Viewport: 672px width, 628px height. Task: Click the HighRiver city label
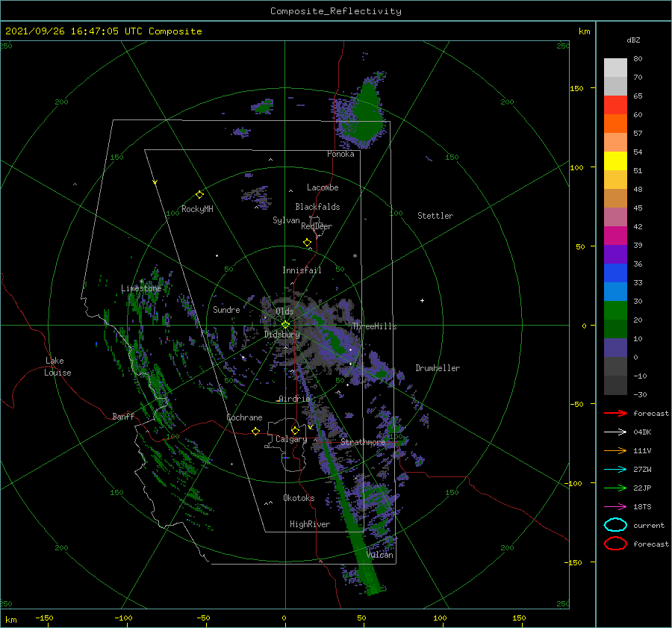[310, 524]
